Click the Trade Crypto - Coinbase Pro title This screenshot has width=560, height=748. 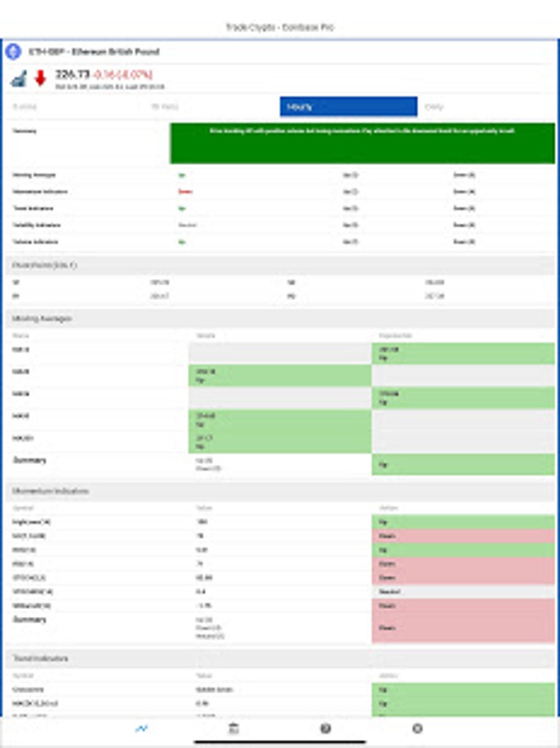pos(279,27)
